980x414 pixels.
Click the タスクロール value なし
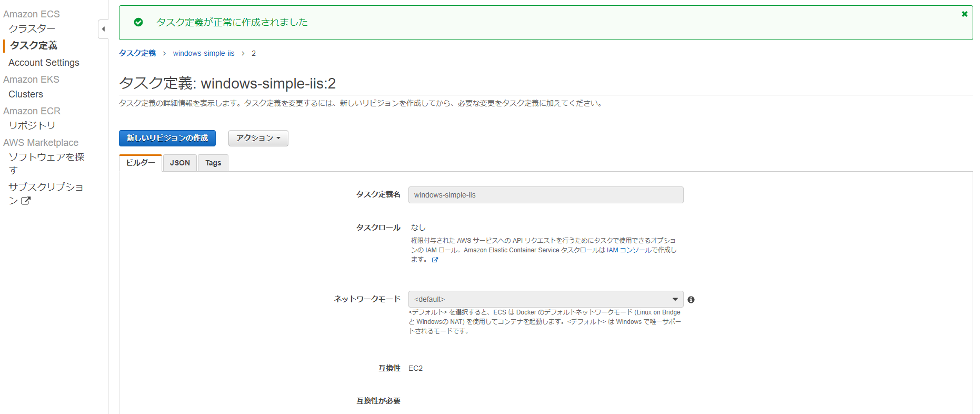(418, 228)
